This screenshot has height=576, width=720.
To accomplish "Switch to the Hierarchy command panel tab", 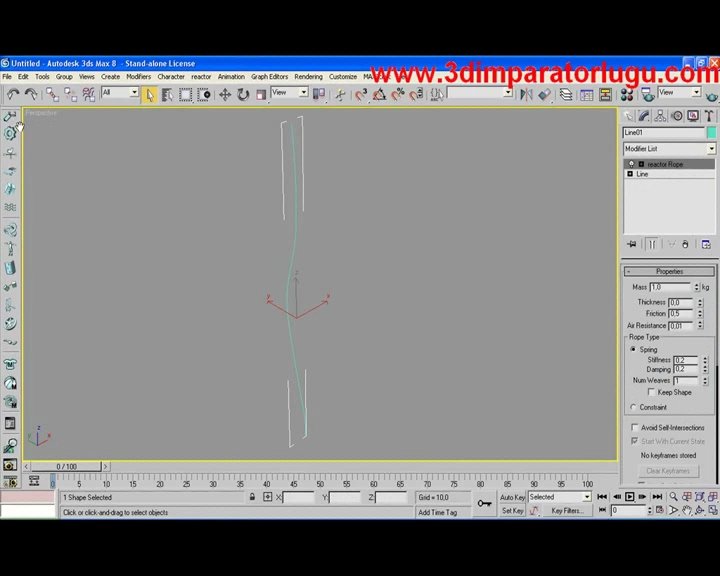I will (660, 116).
